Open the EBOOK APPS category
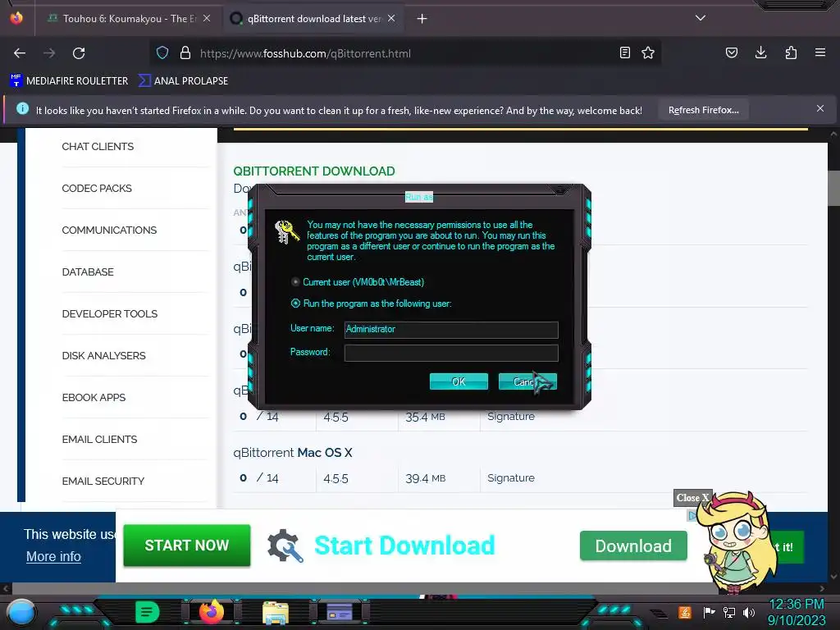The height and width of the screenshot is (630, 840). point(94,398)
